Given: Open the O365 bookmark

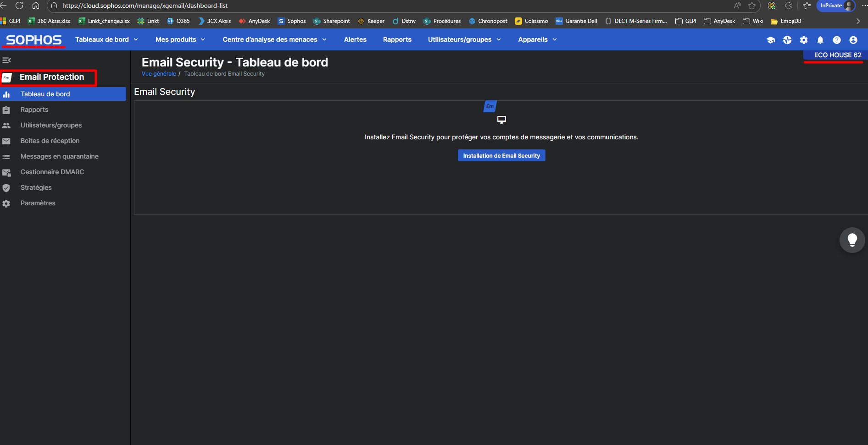Looking at the screenshot, I should [x=178, y=21].
